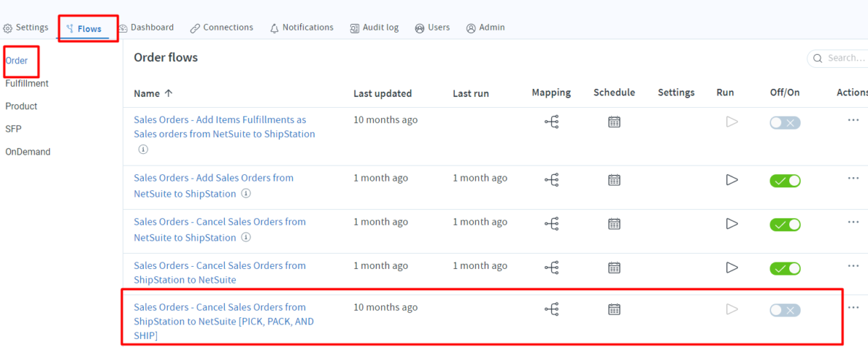Switch to the Admin tab
Screen dimensions: 868x347
click(x=486, y=27)
